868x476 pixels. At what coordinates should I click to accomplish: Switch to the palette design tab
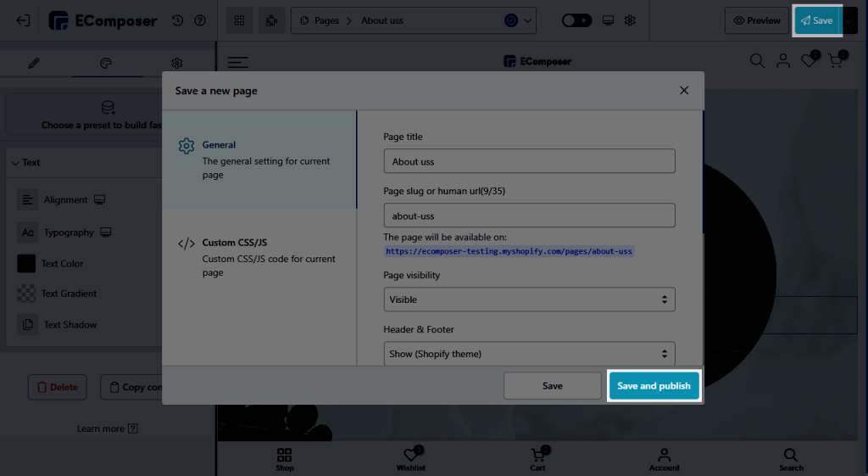[106, 63]
